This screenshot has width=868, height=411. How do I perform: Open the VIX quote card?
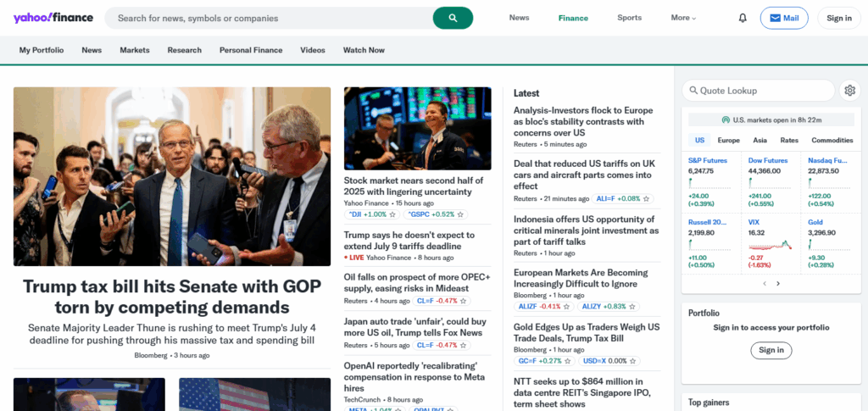771,243
